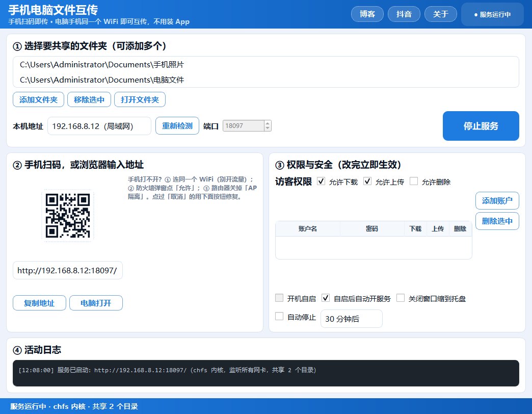Toggle 允许上传 checkbox

point(367,181)
